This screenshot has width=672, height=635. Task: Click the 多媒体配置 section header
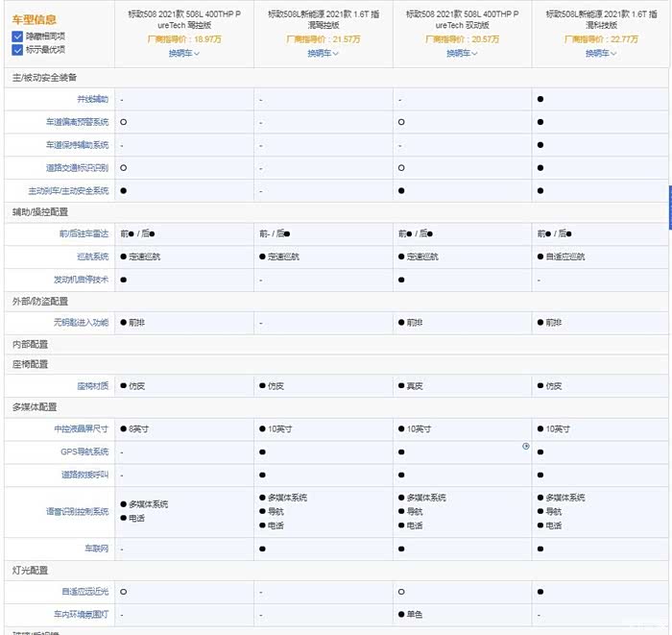pos(35,407)
